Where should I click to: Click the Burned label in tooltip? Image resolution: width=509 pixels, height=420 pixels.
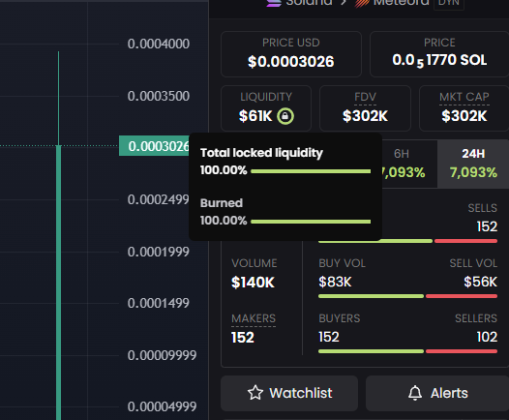pos(222,203)
